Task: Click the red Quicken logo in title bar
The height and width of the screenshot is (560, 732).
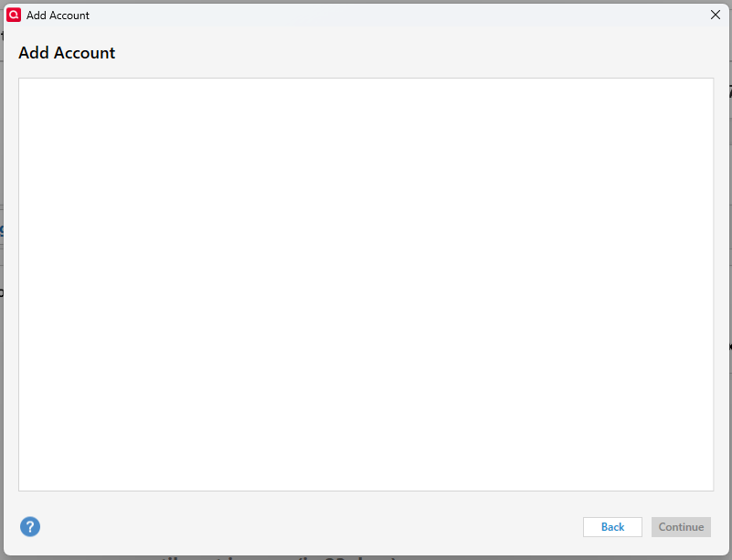Action: click(x=14, y=15)
